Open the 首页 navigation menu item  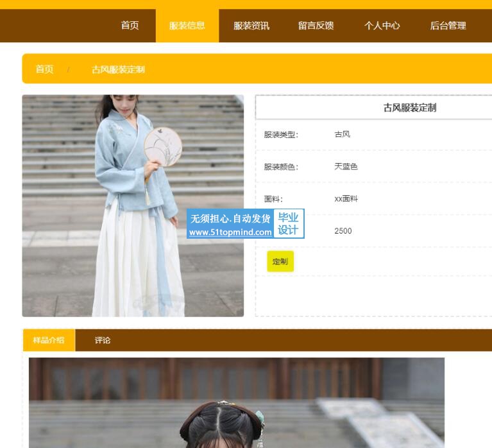(130, 26)
